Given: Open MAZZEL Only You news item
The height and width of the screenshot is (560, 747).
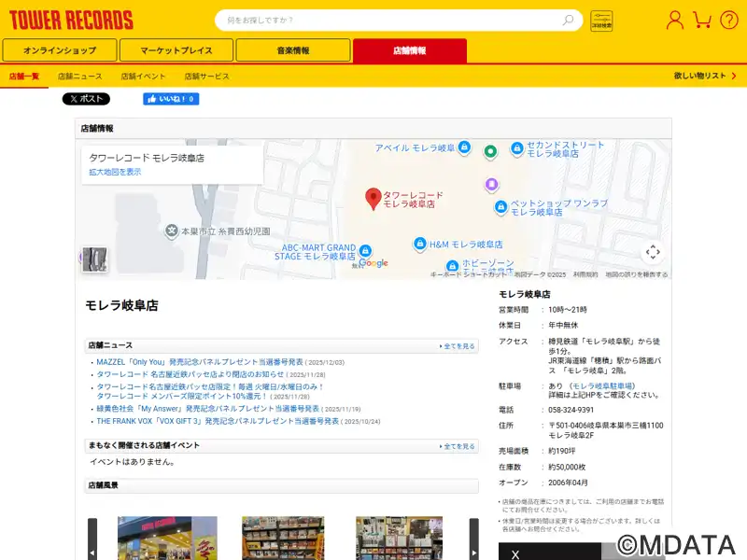Looking at the screenshot, I should [200, 362].
